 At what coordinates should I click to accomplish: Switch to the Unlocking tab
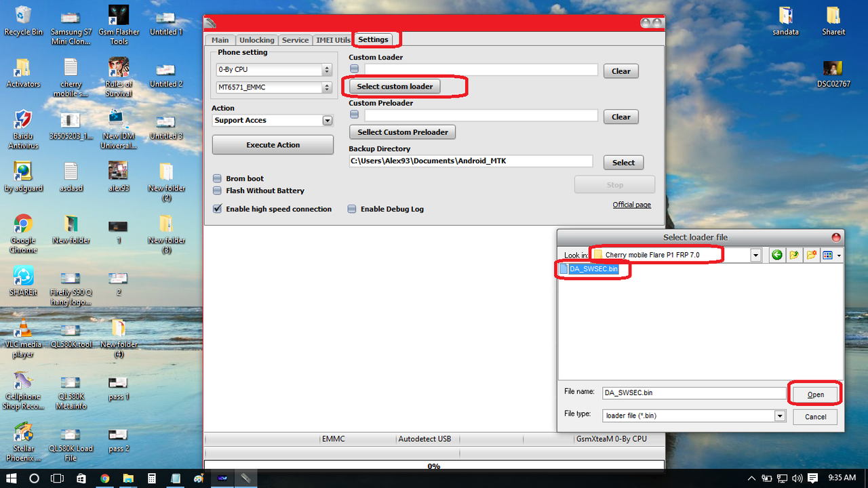(x=257, y=40)
